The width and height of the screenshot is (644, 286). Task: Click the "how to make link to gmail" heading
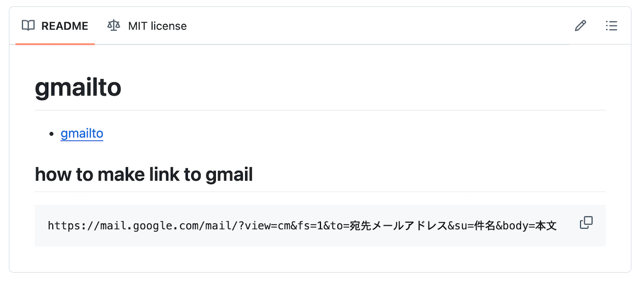[144, 174]
